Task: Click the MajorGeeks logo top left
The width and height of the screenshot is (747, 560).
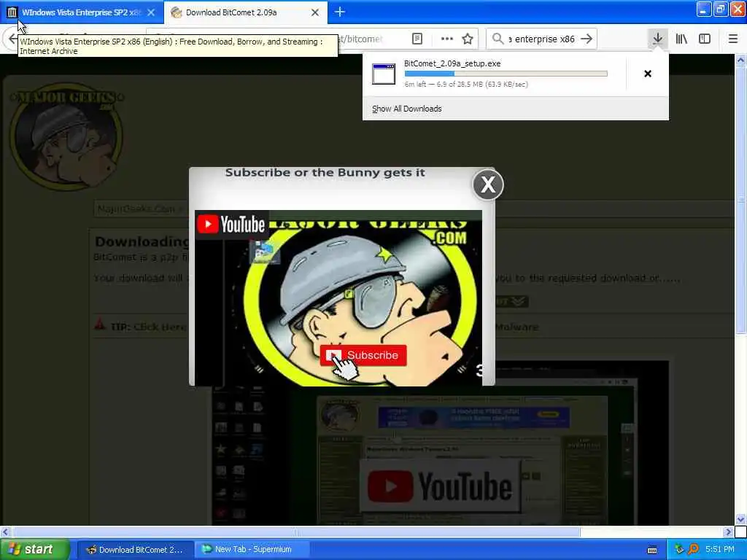Action: [66, 138]
